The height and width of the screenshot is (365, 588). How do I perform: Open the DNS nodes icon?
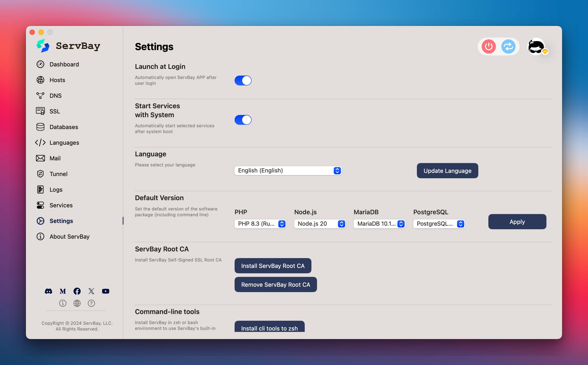click(x=40, y=95)
